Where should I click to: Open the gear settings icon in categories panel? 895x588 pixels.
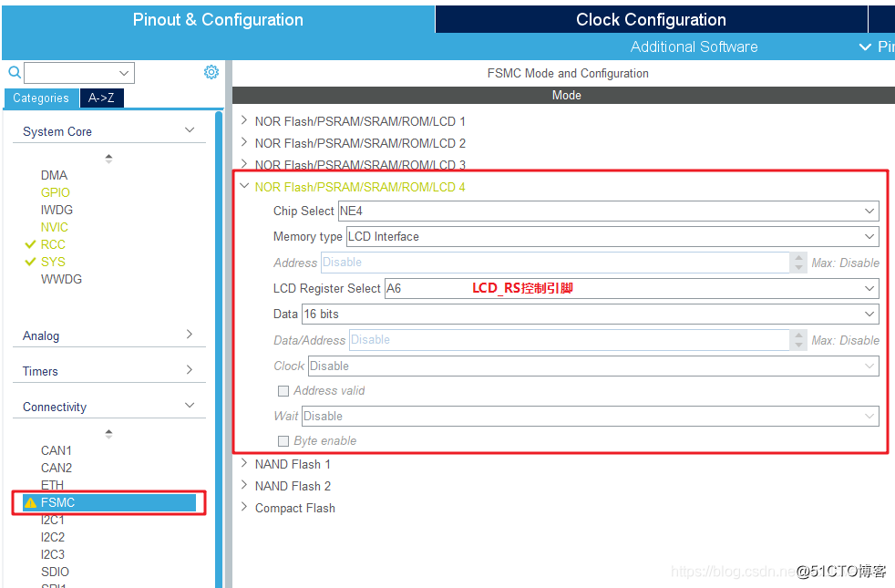211,72
